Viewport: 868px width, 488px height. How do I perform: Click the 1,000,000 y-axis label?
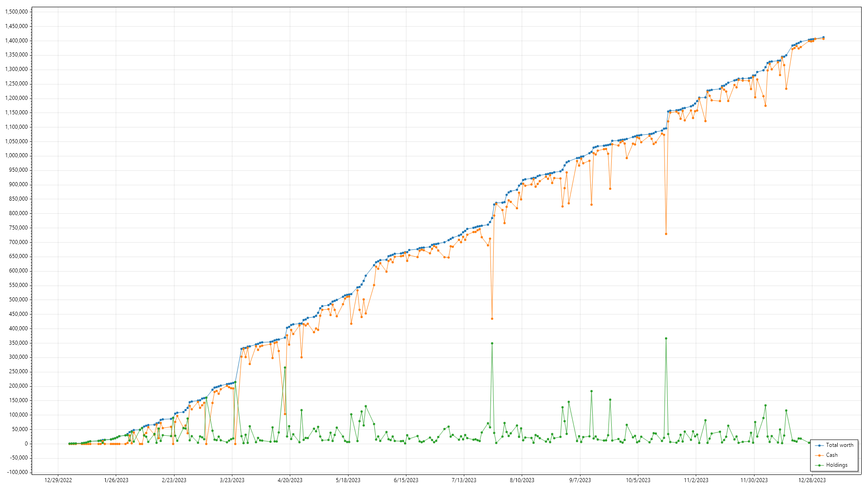click(16, 156)
